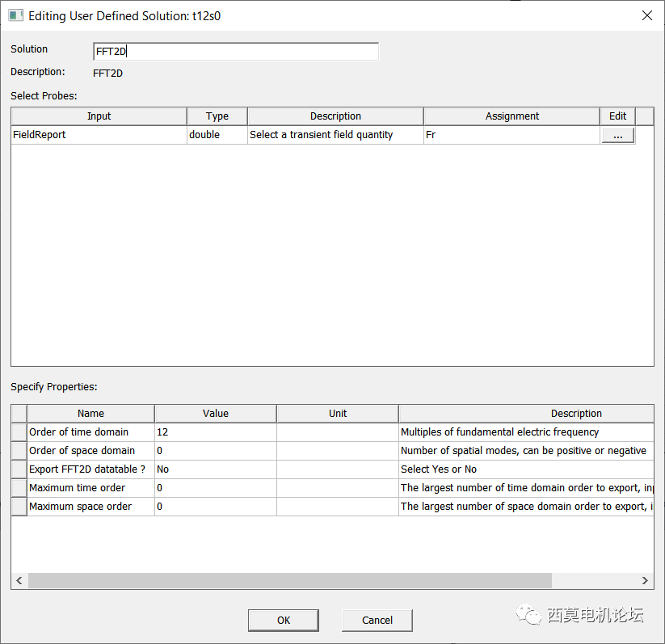665x644 pixels.
Task: Click inside the Solution name field
Action: (234, 51)
